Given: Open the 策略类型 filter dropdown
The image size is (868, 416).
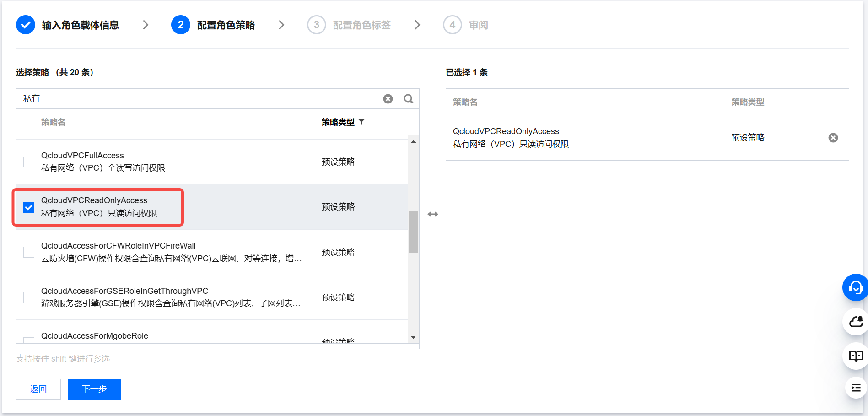Looking at the screenshot, I should [x=361, y=122].
